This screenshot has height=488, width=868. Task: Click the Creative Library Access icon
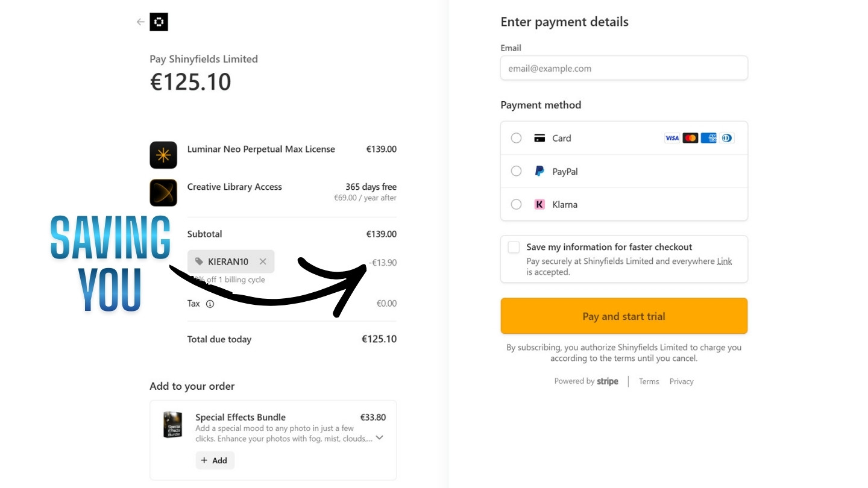pos(163,192)
